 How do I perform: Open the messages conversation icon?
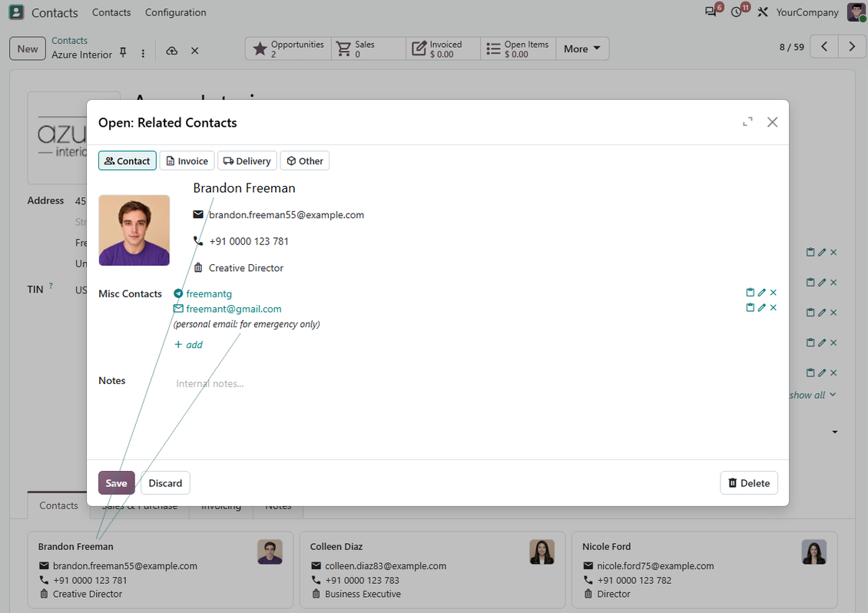(x=711, y=12)
